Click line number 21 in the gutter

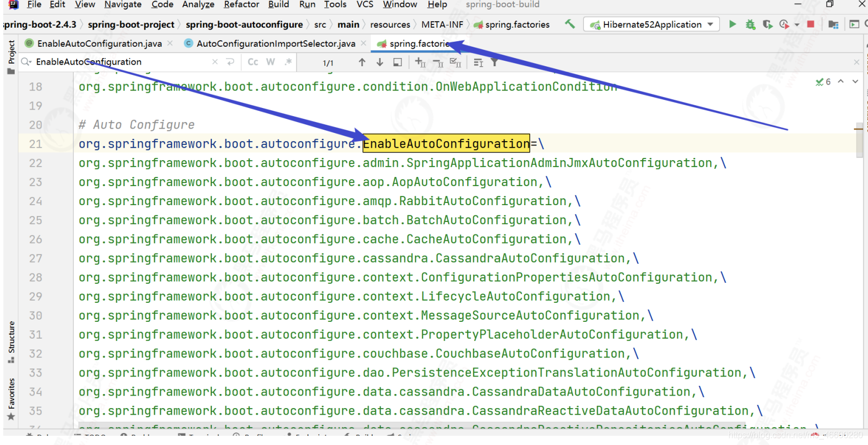pos(35,144)
